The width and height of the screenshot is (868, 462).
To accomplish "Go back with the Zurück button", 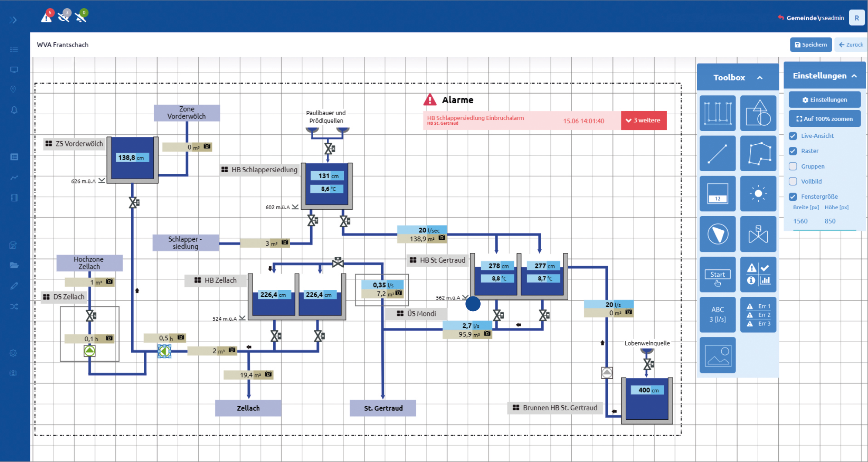I will pyautogui.click(x=851, y=45).
